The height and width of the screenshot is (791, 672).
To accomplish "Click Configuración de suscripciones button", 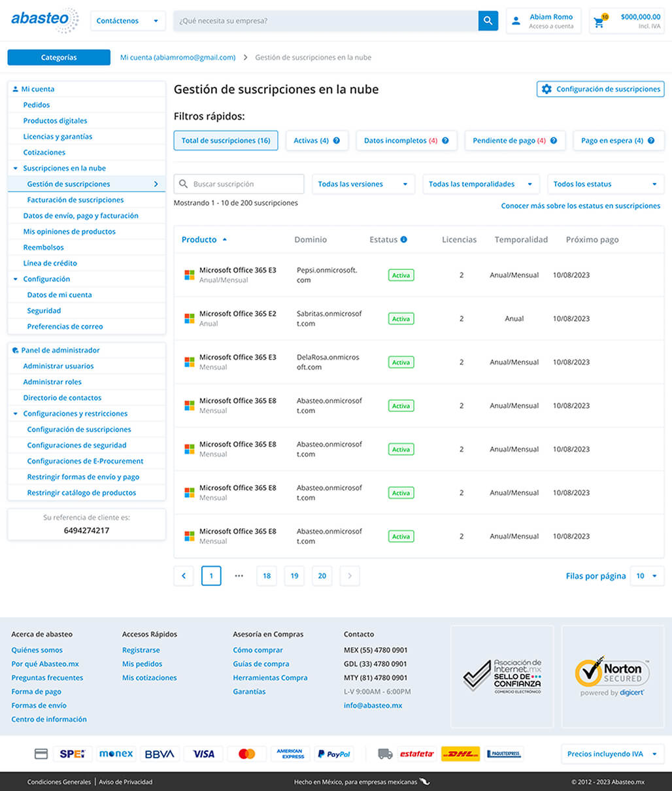I will coord(600,89).
